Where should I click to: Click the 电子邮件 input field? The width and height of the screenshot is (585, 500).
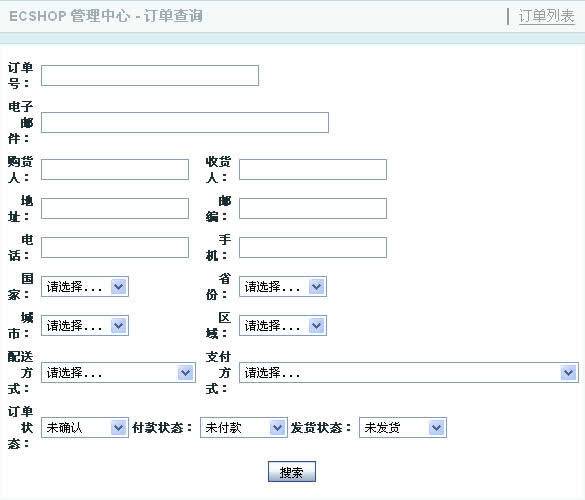coord(185,122)
